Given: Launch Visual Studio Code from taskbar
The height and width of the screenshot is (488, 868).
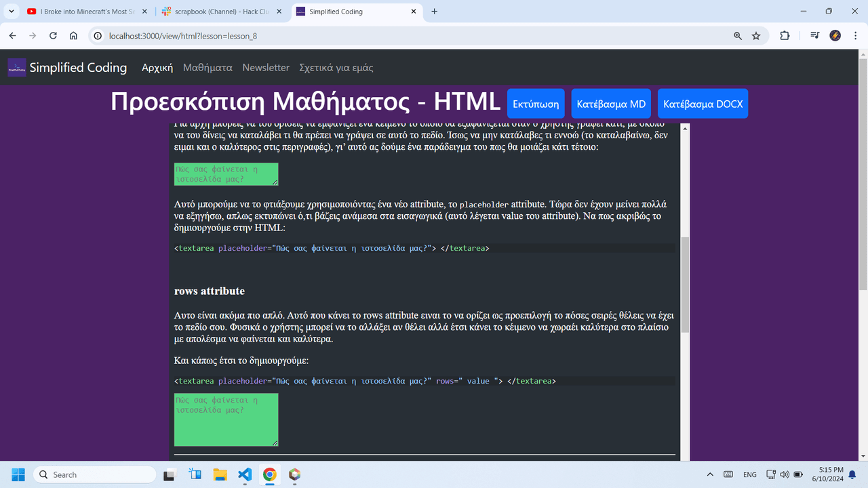Looking at the screenshot, I should [x=245, y=474].
